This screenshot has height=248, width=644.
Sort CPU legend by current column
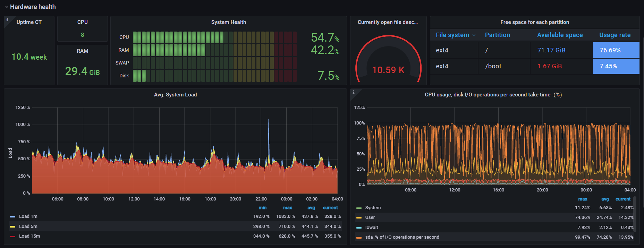pyautogui.click(x=623, y=199)
